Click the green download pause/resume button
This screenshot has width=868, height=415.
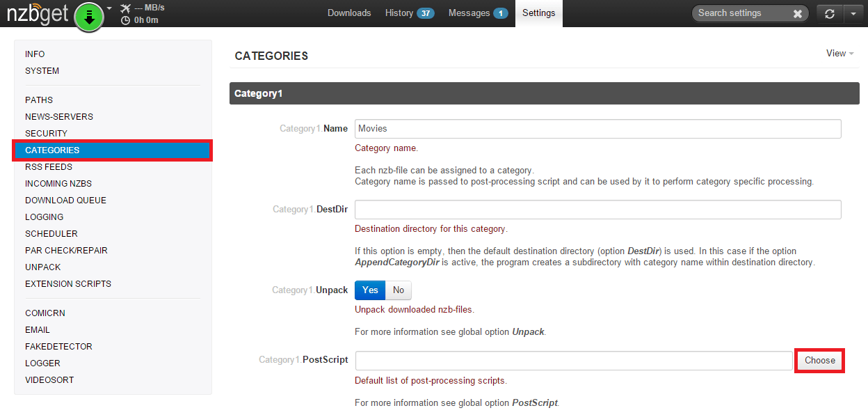click(88, 17)
